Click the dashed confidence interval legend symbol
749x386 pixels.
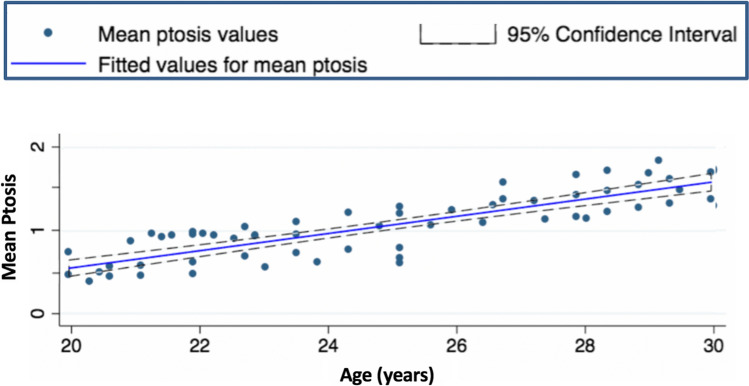457,35
